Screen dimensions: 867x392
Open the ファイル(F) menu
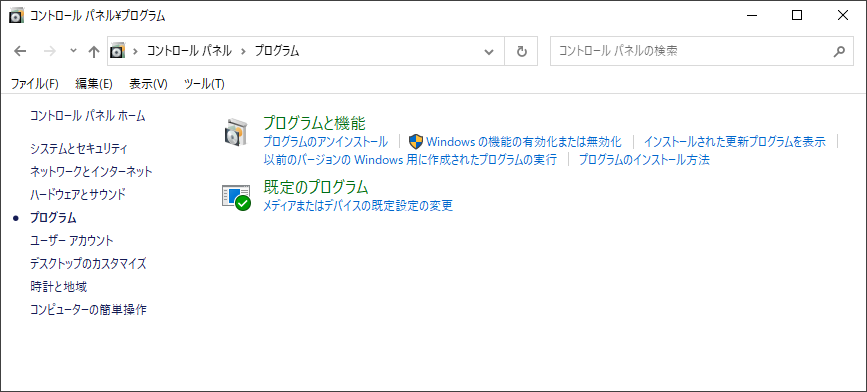[35, 84]
